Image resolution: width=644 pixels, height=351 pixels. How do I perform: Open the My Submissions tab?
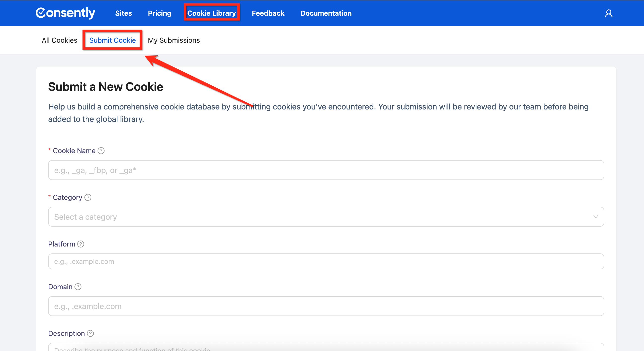coord(174,40)
